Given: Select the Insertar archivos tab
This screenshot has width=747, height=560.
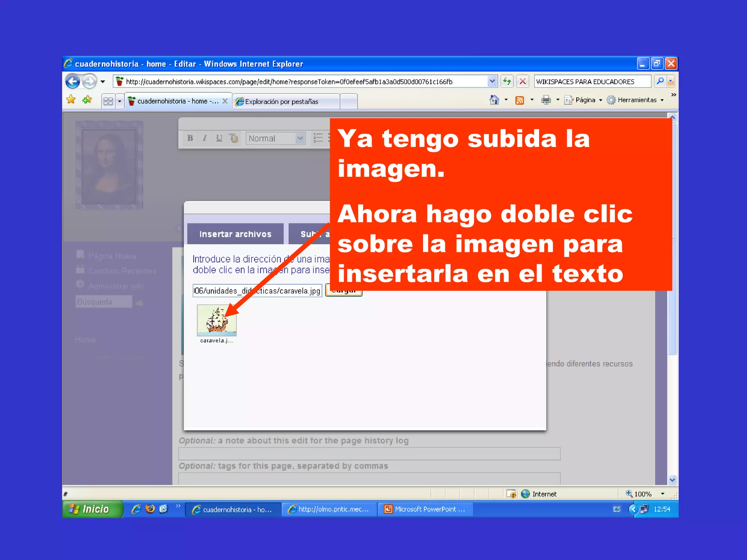Looking at the screenshot, I should coord(235,234).
